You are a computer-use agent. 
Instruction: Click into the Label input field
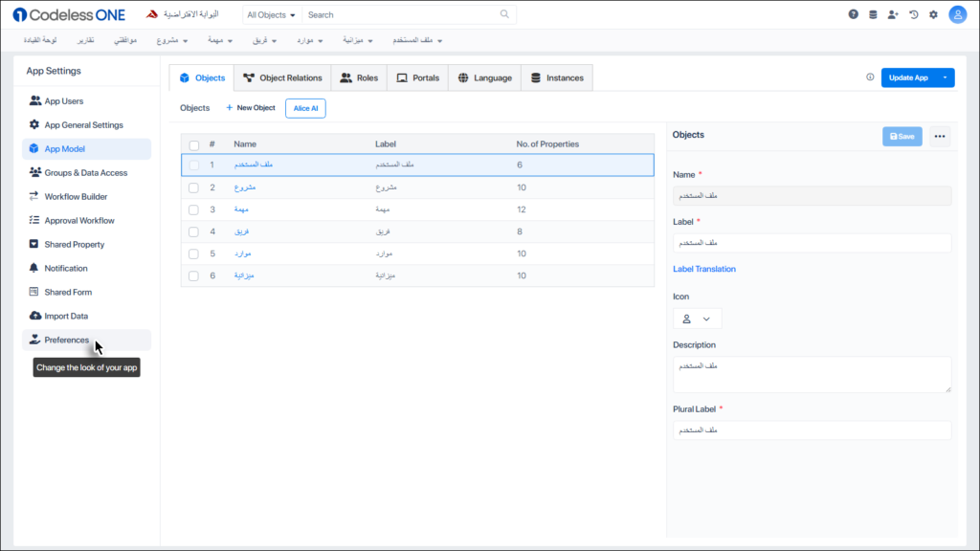click(812, 243)
